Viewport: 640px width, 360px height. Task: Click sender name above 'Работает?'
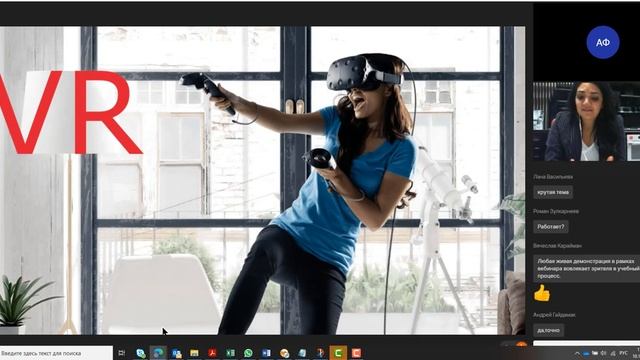(x=556, y=211)
